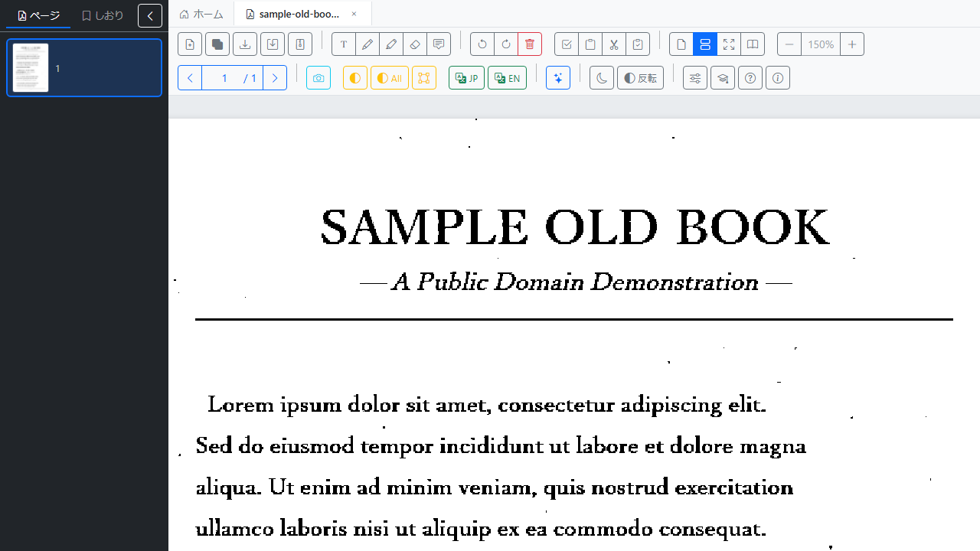Zoom out with the minus button

point(789,44)
